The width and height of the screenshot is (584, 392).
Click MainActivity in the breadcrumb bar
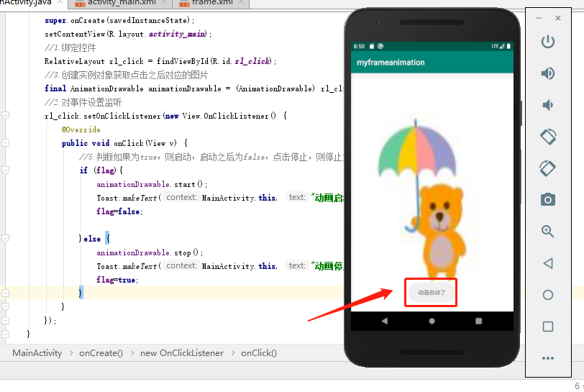(x=37, y=353)
